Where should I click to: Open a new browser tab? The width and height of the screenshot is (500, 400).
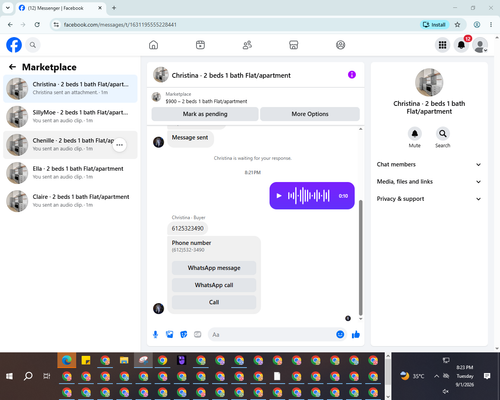pos(114,8)
